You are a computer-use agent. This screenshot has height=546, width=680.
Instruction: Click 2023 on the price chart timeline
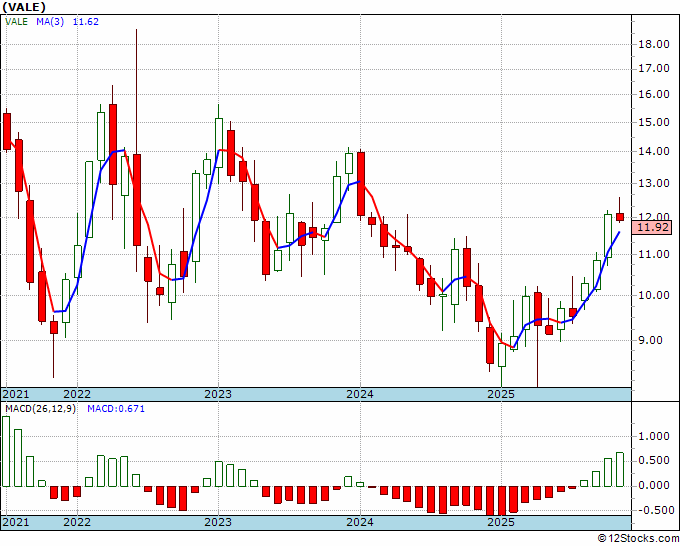(218, 394)
